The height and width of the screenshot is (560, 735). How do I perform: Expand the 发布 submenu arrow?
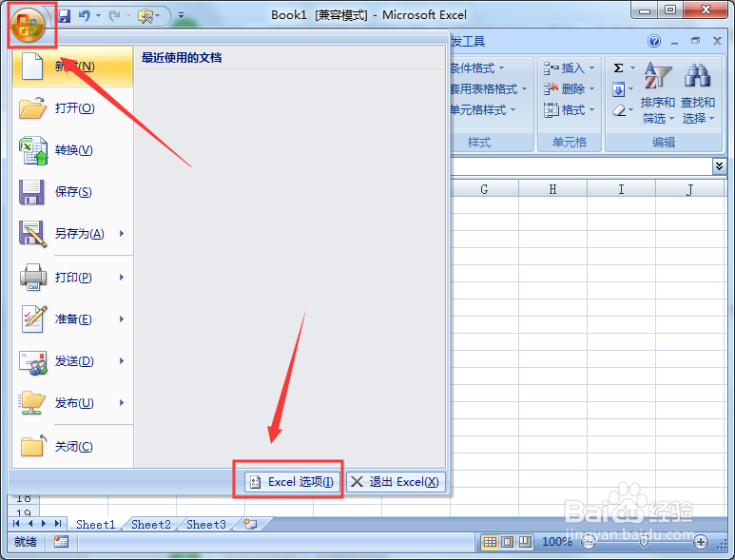(x=122, y=403)
